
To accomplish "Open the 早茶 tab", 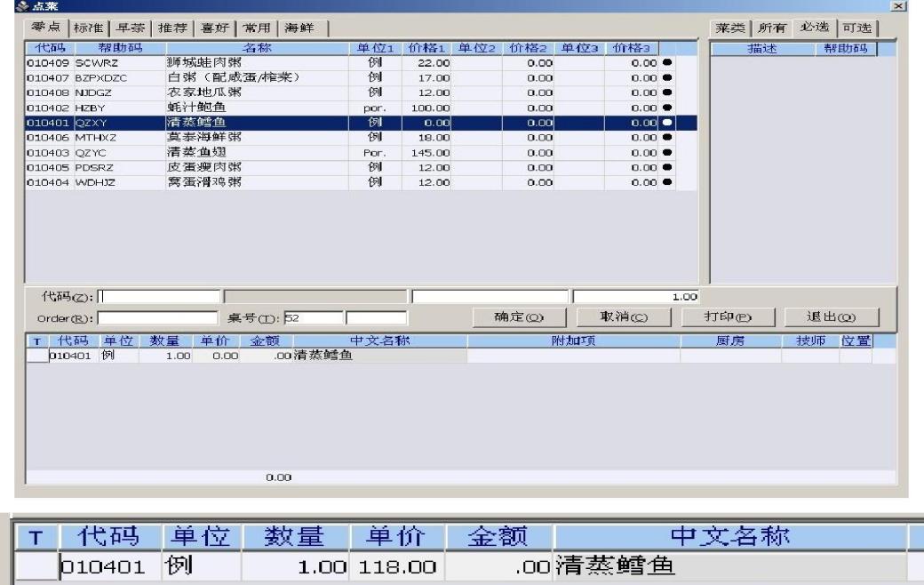I will [131, 28].
